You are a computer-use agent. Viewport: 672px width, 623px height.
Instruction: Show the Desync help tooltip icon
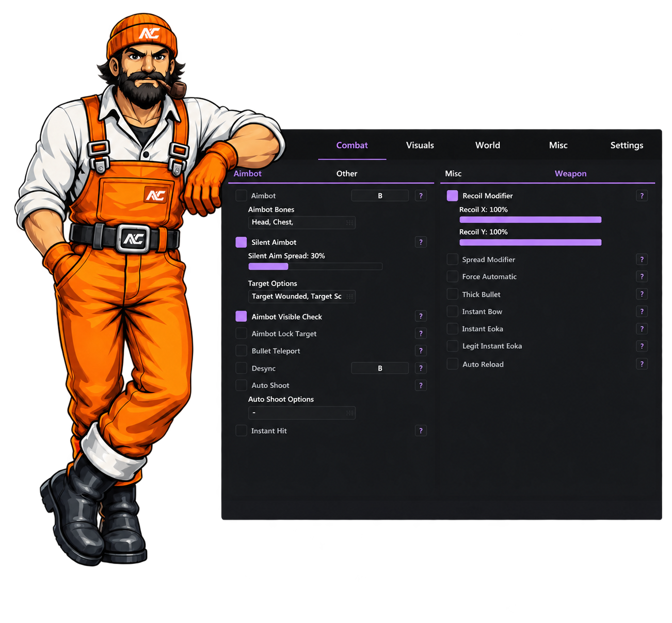tap(421, 368)
